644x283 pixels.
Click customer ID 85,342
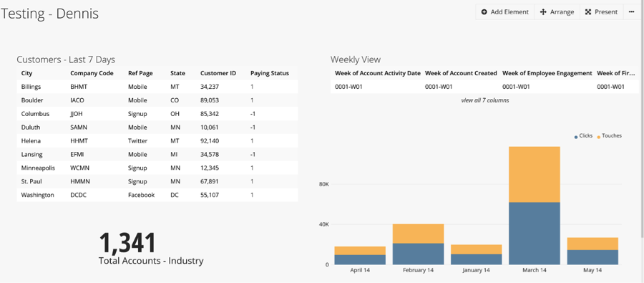(210, 114)
